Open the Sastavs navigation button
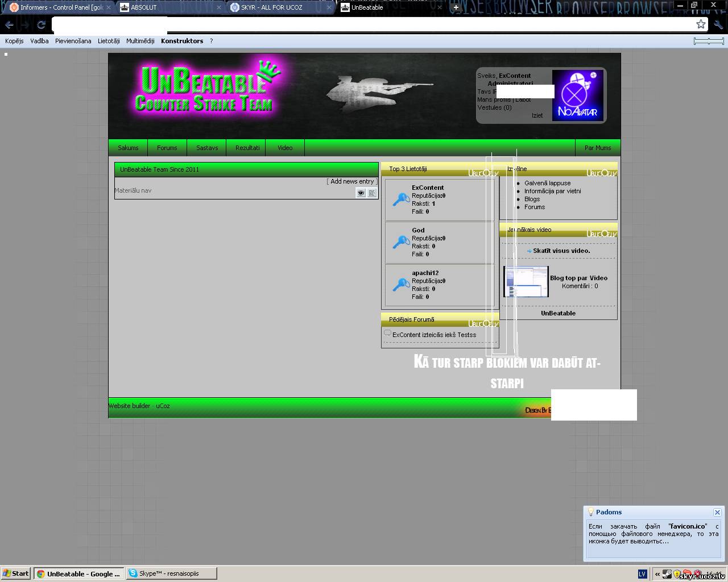This screenshot has height=582, width=728. coord(207,148)
